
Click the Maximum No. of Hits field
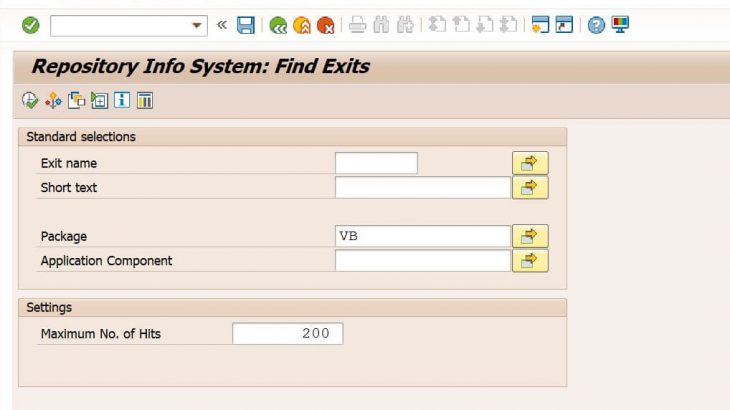288,334
